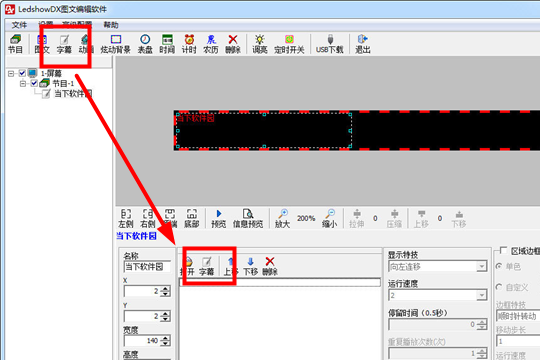Click the 字幕 icon in lower edit toolbar
This screenshot has width=540, height=360.
click(207, 266)
